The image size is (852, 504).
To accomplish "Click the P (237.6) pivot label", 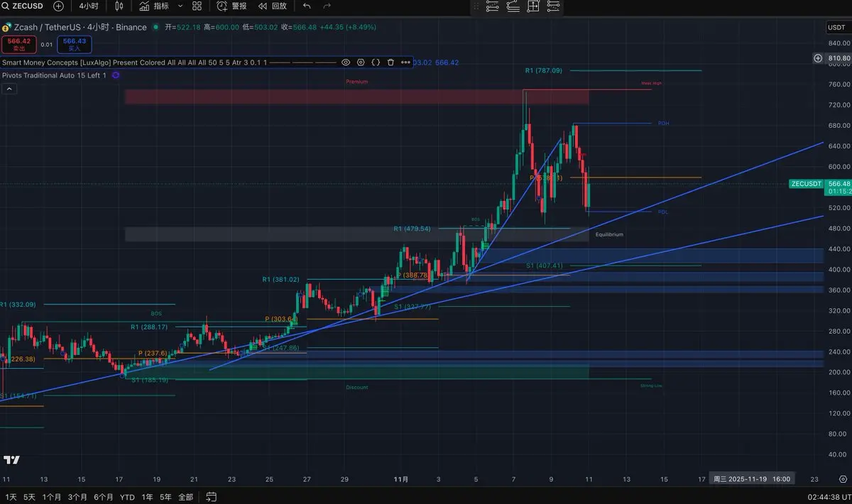I will click(153, 353).
